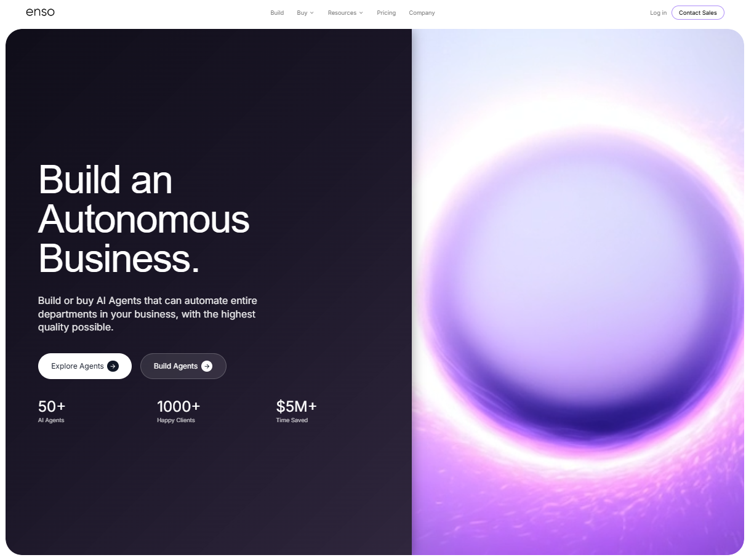Viewport: 754px width, 560px height.
Task: Click the Build an Autonomous Business headline
Action: [144, 218]
